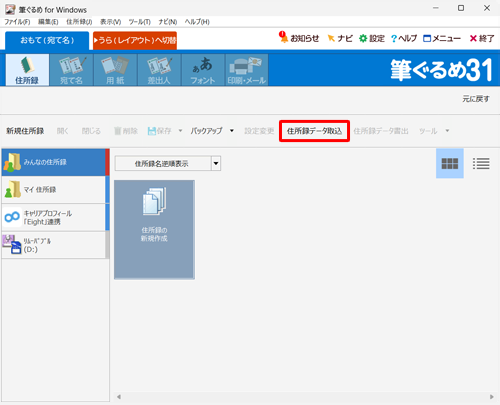Click 住所録の新規作成 thumbnail

[154, 229]
